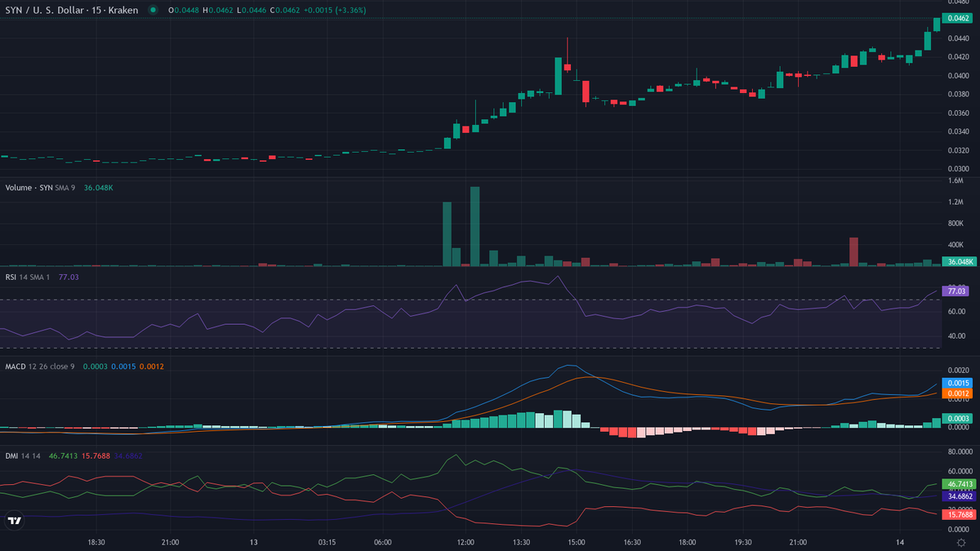This screenshot has width=980, height=551.
Task: Click the 18:30 time axis label
Action: coord(96,542)
